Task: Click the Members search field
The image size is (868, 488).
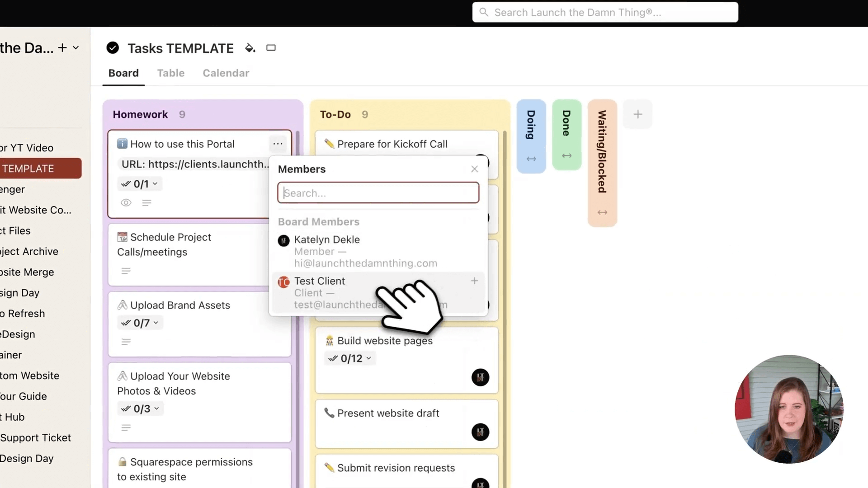Action: coord(378,193)
